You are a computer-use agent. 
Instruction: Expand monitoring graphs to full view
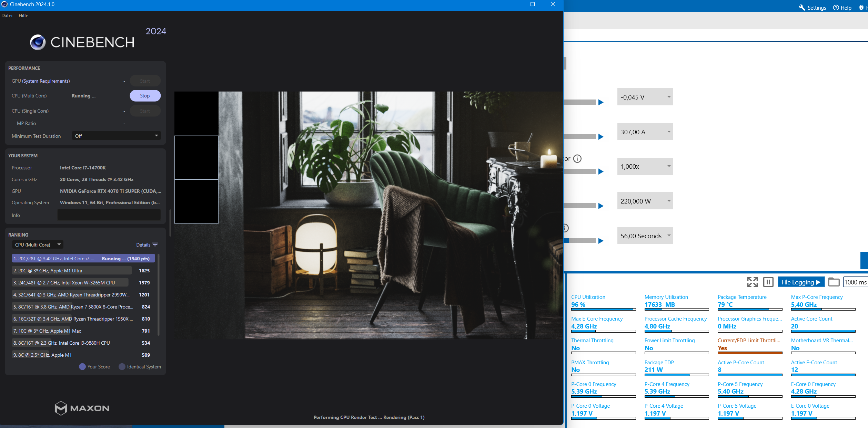pos(752,282)
